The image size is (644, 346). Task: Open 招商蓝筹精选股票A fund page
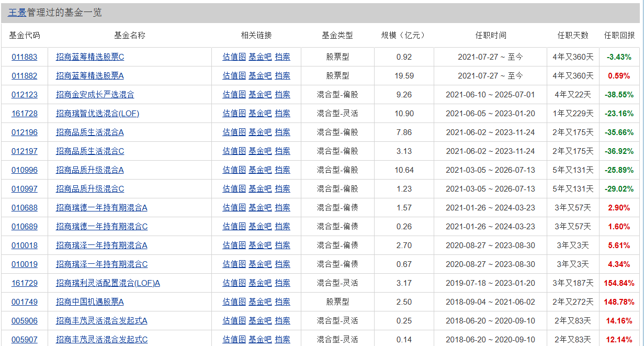90,76
